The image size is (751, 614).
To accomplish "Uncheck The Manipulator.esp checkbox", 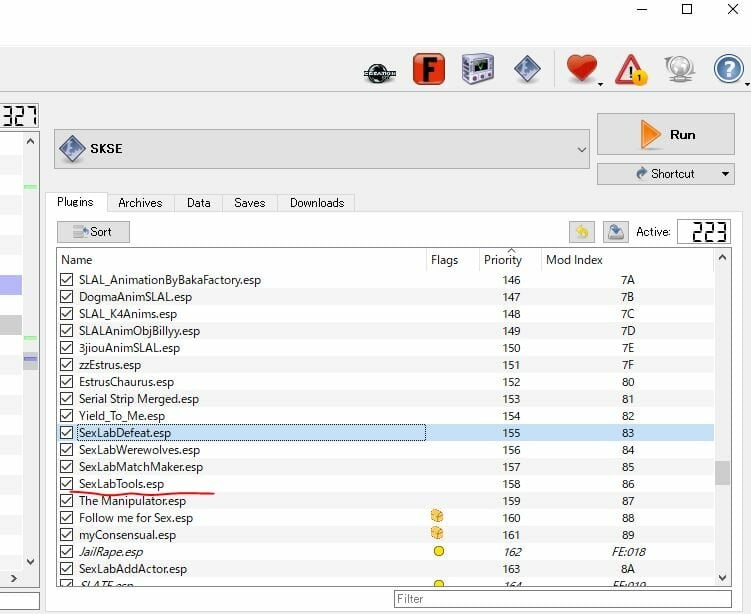I will tap(67, 501).
